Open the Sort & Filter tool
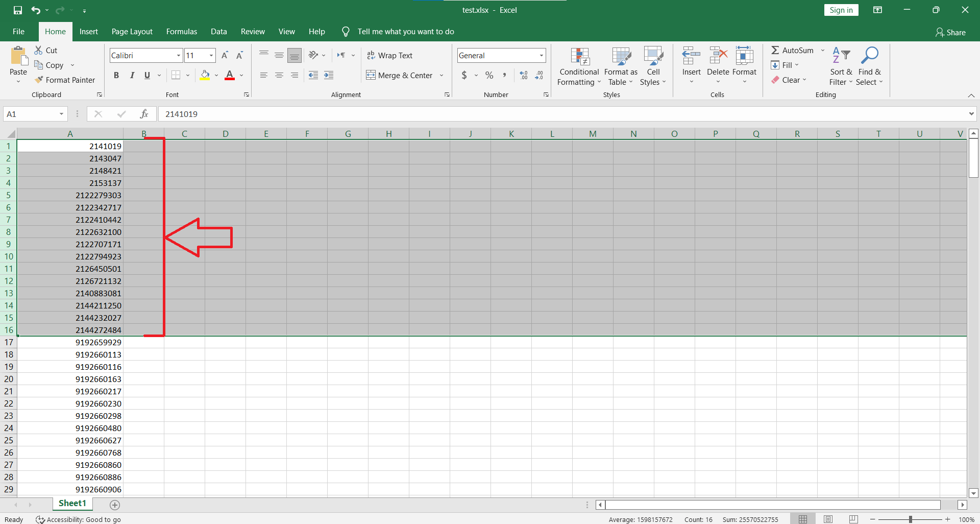Viewport: 980px width, 524px height. 841,55
